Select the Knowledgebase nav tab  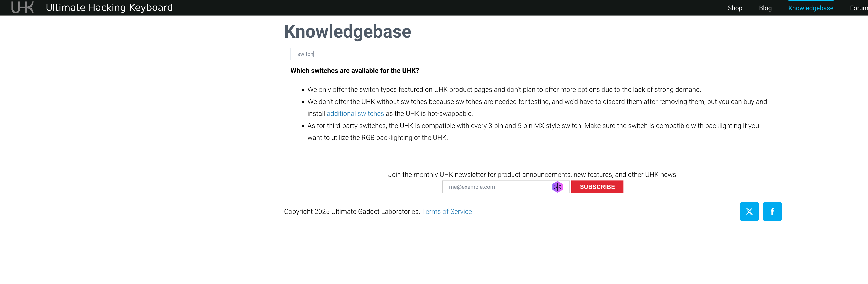click(x=810, y=8)
